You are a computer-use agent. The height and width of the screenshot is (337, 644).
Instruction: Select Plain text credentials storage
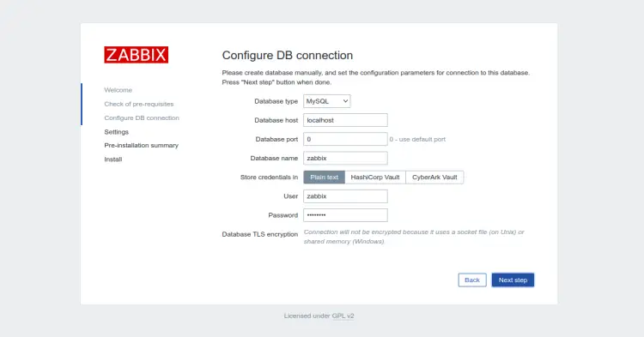[x=324, y=178]
